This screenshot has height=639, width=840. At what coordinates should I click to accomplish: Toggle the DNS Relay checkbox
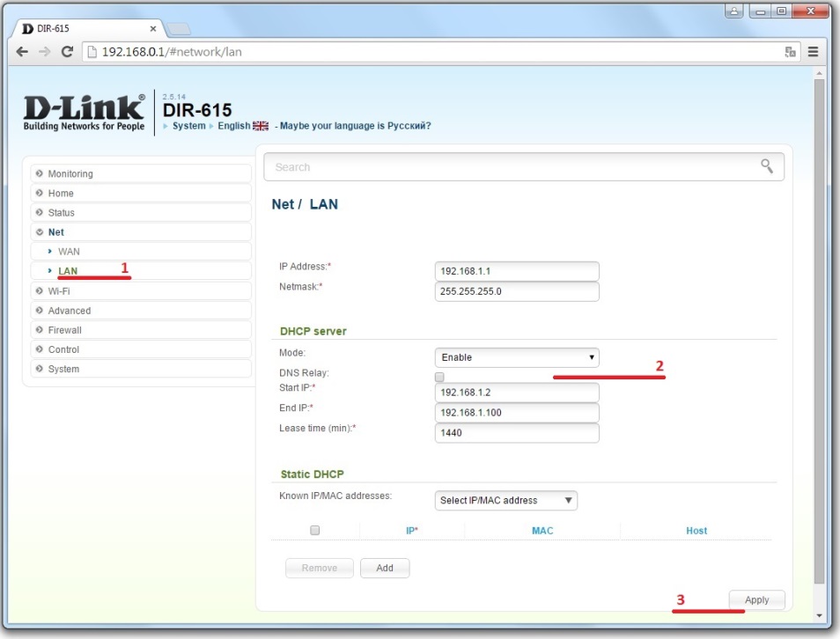[439, 377]
